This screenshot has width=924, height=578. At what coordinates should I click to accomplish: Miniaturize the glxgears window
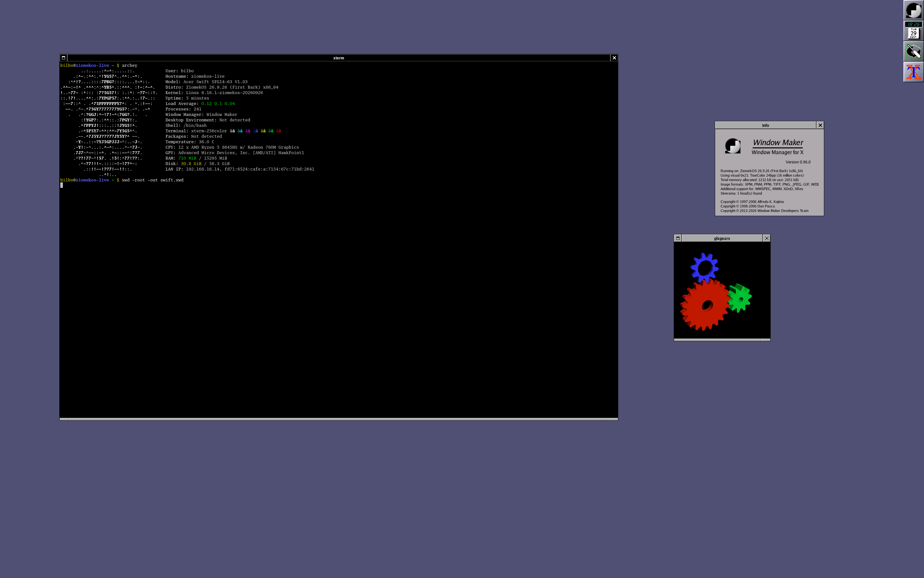[678, 238]
